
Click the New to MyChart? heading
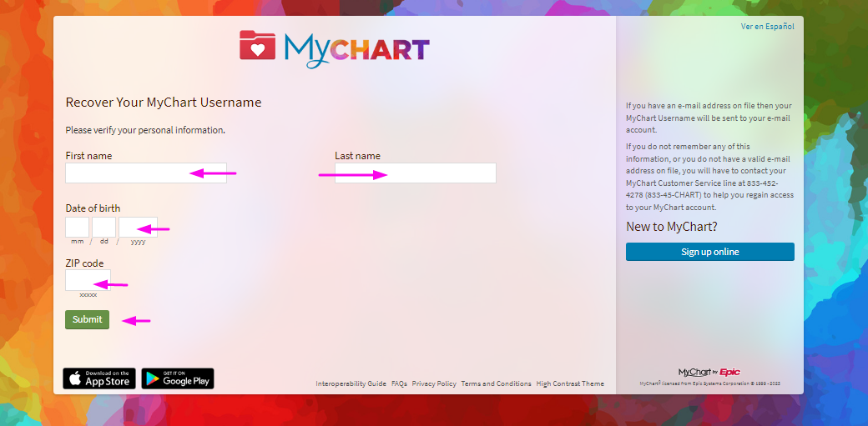pos(672,226)
